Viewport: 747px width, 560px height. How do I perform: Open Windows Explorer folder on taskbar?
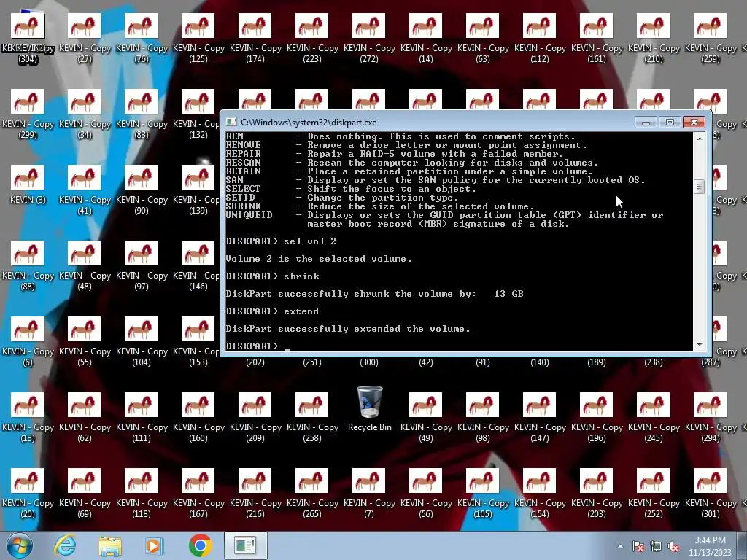click(110, 545)
